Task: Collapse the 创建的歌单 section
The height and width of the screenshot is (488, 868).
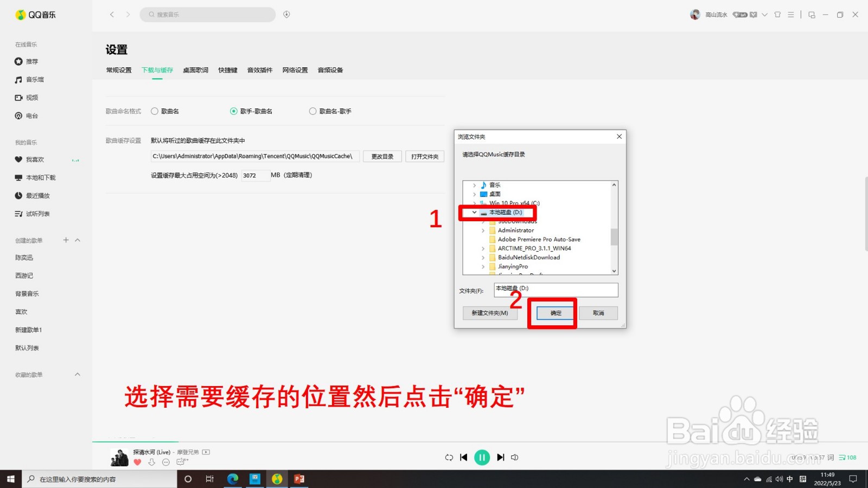Action: click(x=78, y=240)
